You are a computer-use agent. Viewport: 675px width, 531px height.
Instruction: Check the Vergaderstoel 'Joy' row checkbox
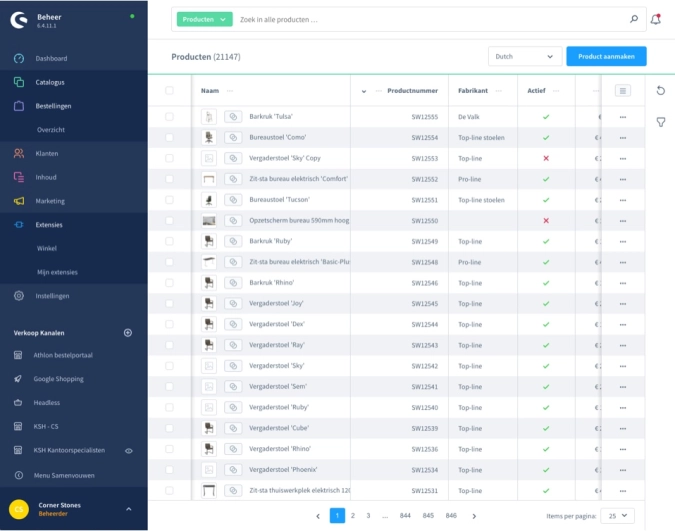(169, 303)
